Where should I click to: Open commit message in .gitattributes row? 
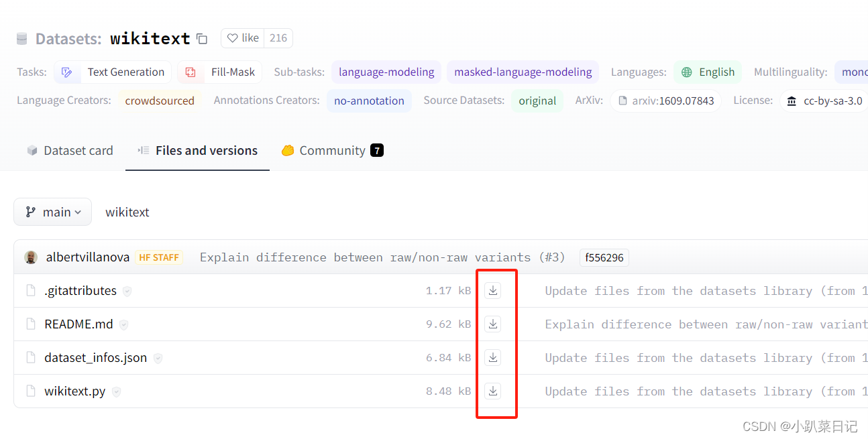tap(706, 291)
